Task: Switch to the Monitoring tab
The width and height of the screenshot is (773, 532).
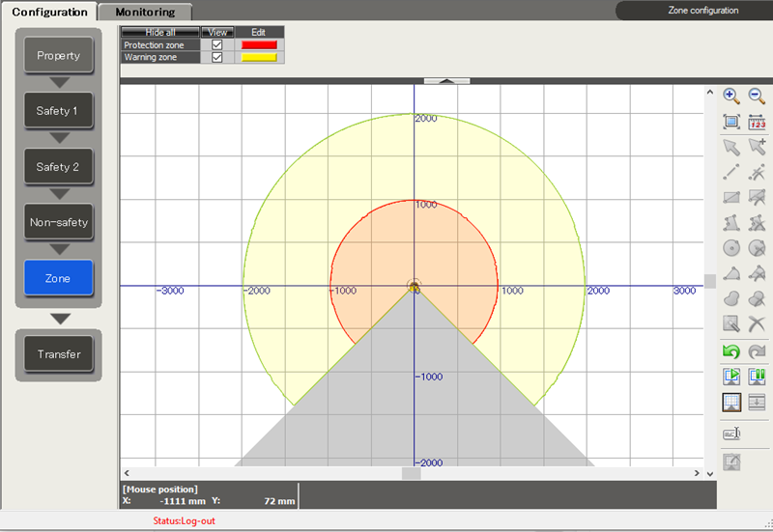Action: pos(145,12)
